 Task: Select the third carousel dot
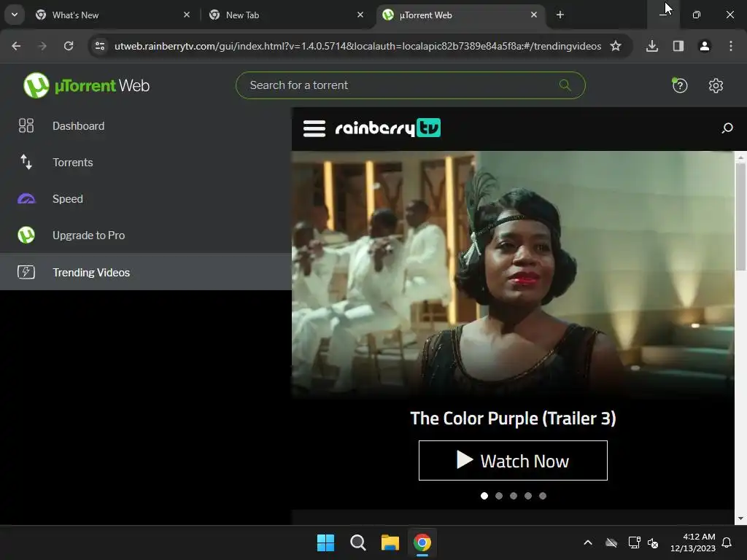pyautogui.click(x=513, y=496)
